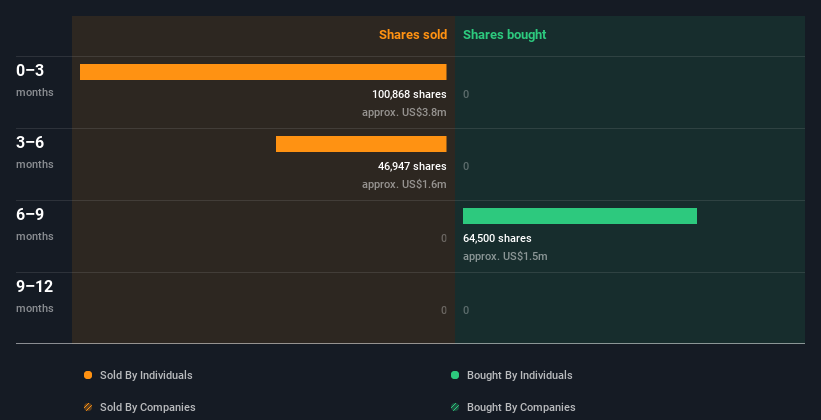Click the Shares sold column header
The height and width of the screenshot is (420, 821).
pyautogui.click(x=413, y=35)
